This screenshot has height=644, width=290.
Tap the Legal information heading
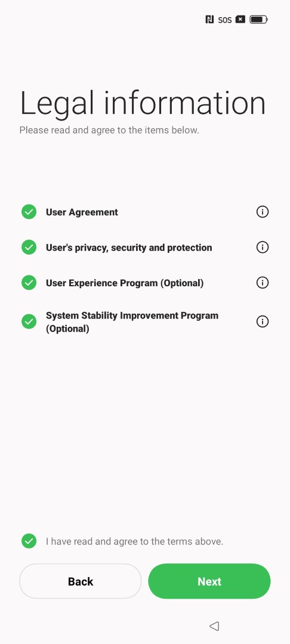pyautogui.click(x=143, y=104)
